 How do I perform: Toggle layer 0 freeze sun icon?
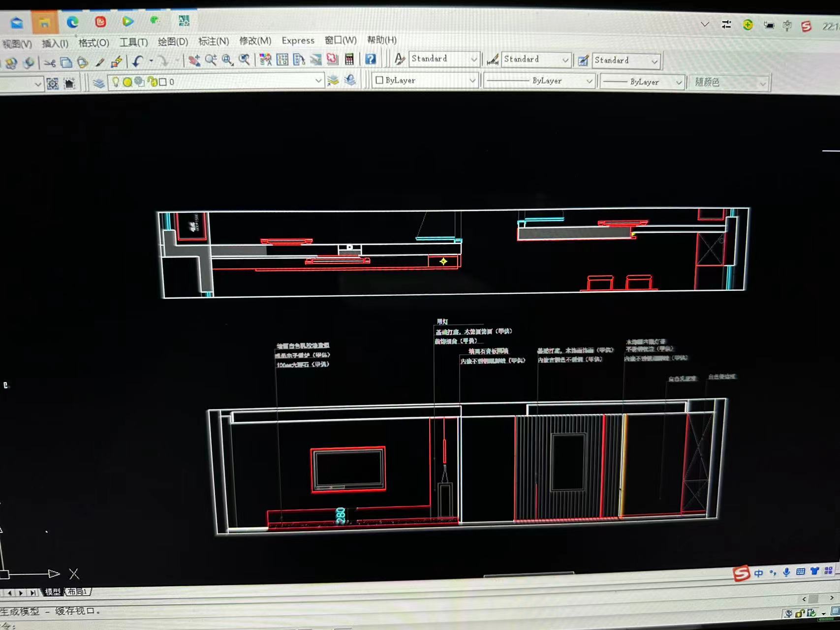(127, 82)
